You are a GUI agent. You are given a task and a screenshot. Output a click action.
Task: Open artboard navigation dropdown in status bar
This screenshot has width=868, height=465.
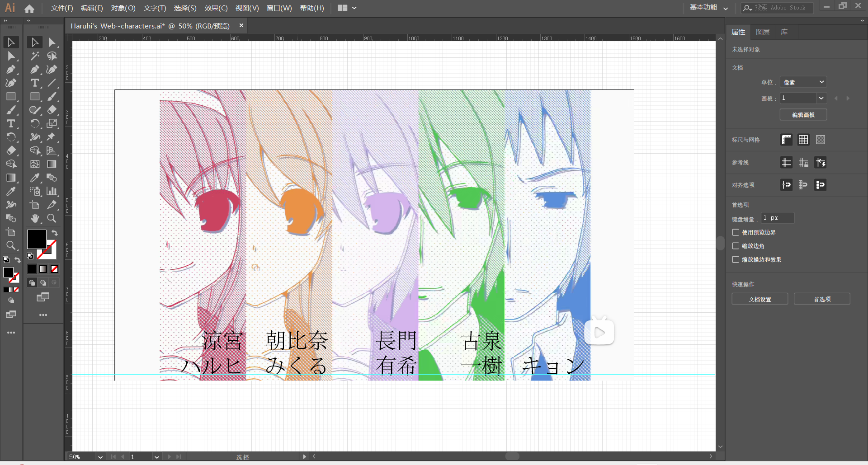(156, 457)
